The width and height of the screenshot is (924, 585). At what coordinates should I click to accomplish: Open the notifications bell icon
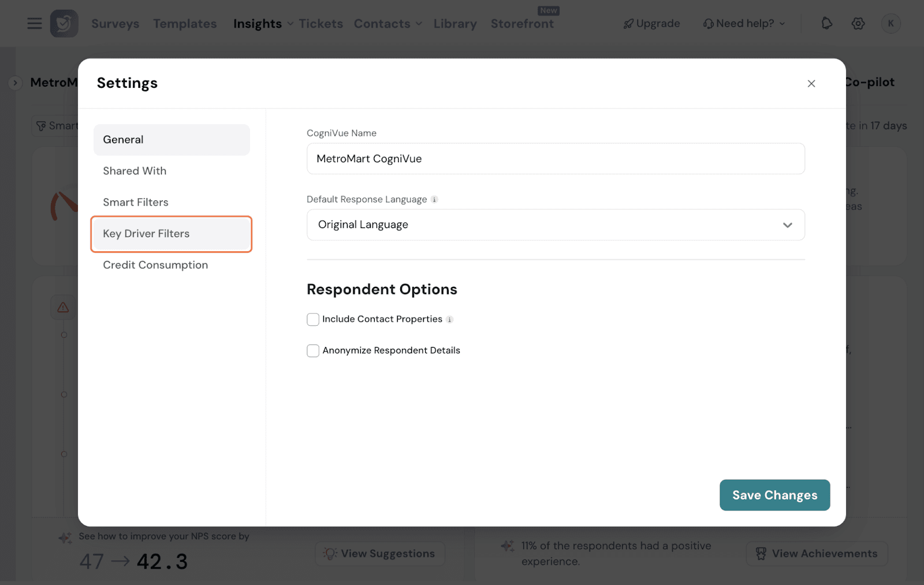pyautogui.click(x=826, y=23)
